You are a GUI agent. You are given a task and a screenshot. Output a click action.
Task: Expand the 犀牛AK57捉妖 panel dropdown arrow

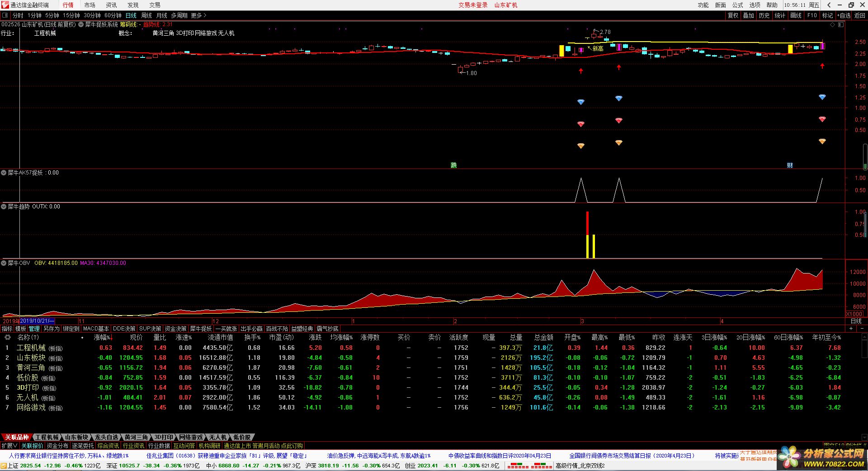4,173
